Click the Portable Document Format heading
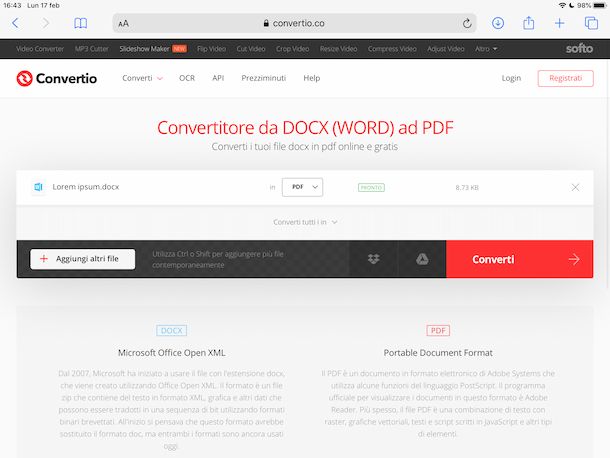Screen dimensions: 610x458 tap(438, 353)
